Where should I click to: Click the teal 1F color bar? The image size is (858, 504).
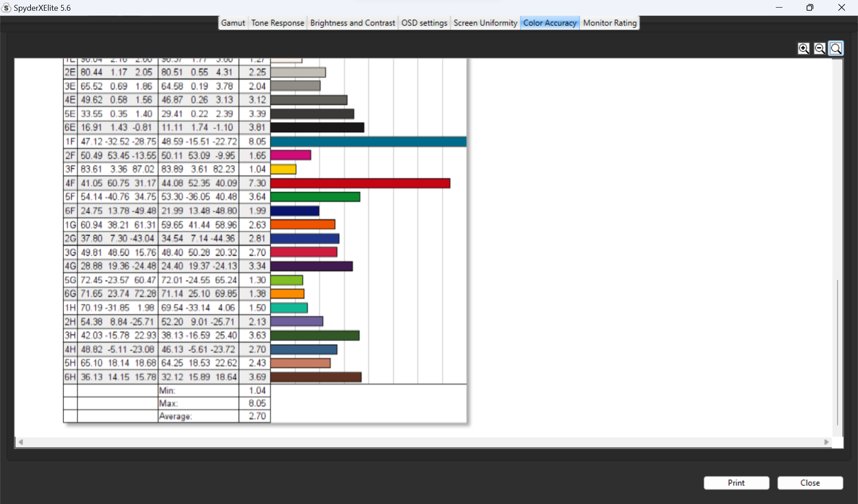coord(368,142)
